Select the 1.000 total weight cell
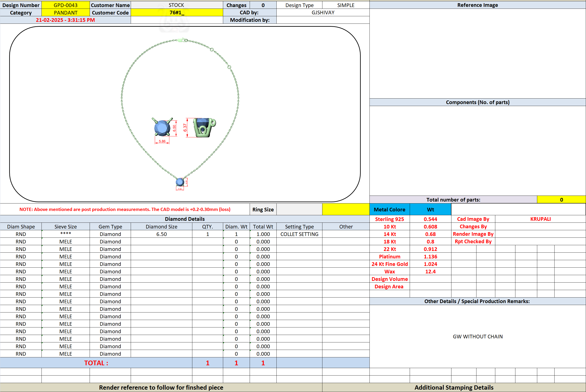Image resolution: width=586 pixels, height=392 pixels. click(x=263, y=234)
